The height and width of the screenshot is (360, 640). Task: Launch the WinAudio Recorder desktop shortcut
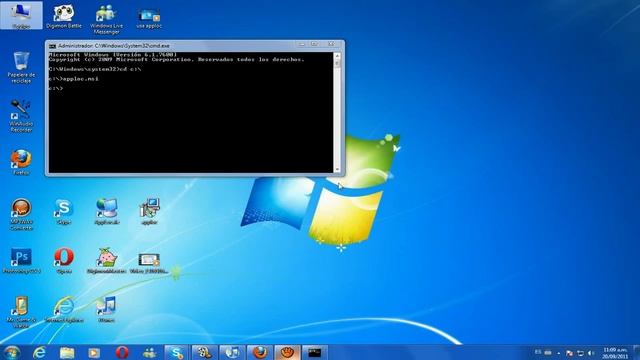coord(21,116)
